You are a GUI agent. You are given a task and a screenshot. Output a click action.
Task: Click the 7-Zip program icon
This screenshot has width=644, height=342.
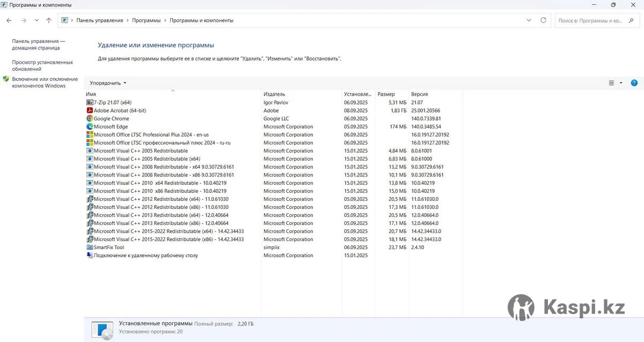(90, 103)
